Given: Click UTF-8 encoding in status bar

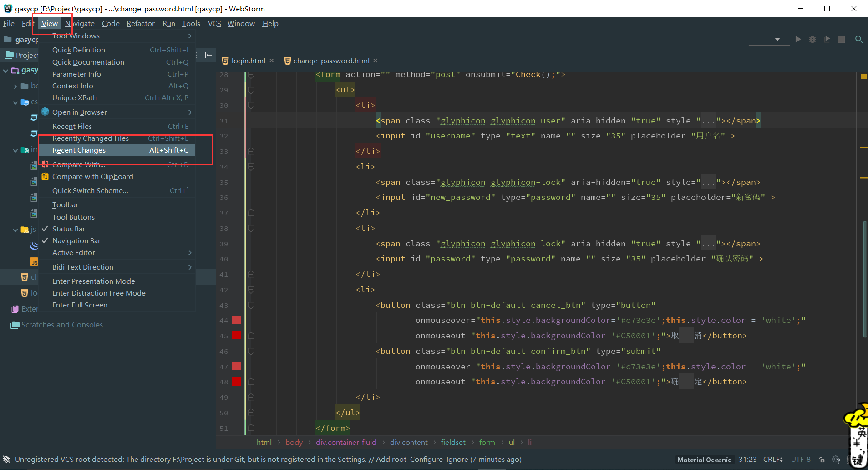Looking at the screenshot, I should (801, 460).
